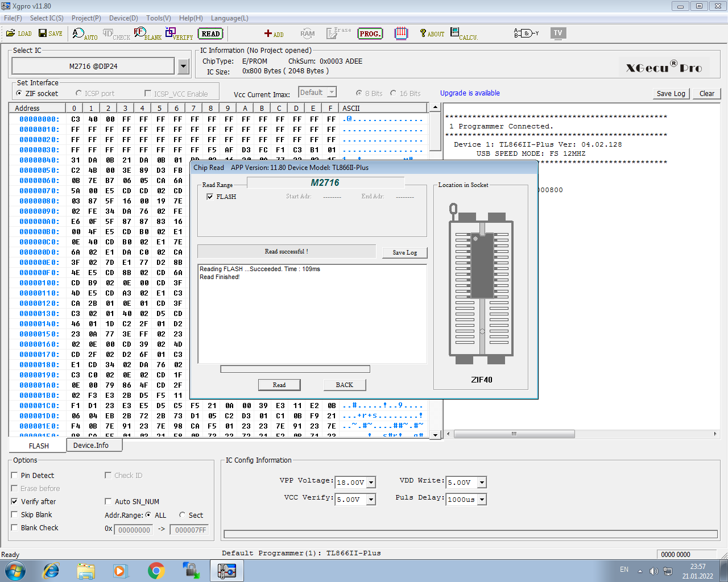Click the ADD toolbar icon
Viewport: 728px width, 582px height.
coord(274,34)
